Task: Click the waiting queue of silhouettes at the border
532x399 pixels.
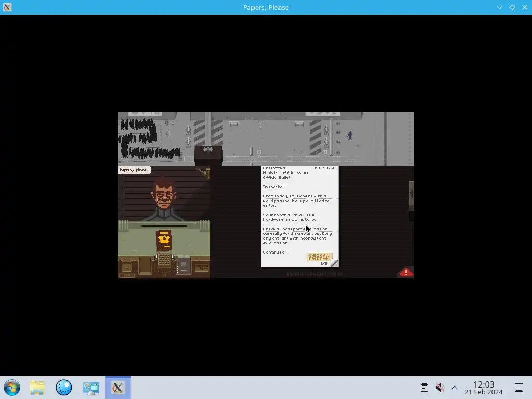Action: coord(149,139)
